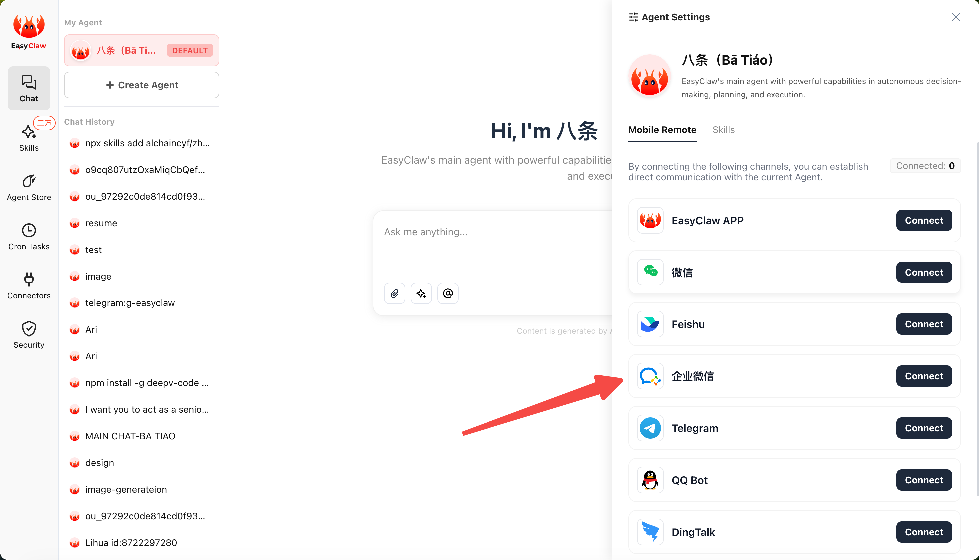Screen dimensions: 979x560
Task: Open chat 'MAIN CHAT-BA TIAO'
Action: [141, 436]
